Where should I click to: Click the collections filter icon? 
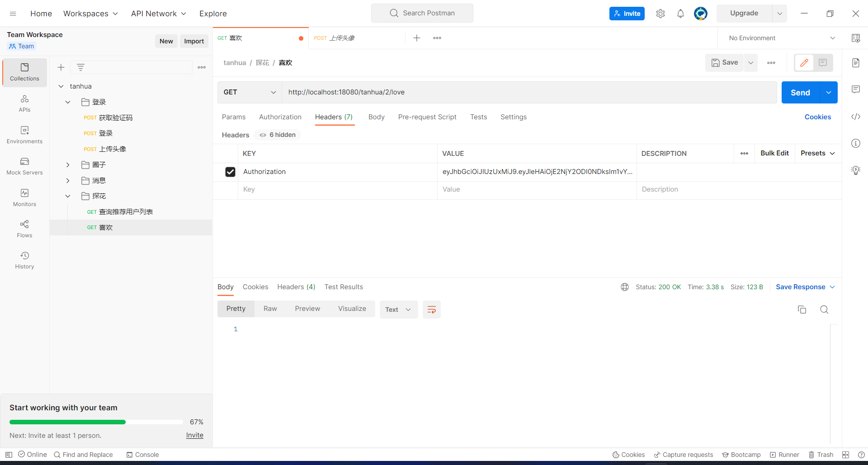[x=80, y=67]
